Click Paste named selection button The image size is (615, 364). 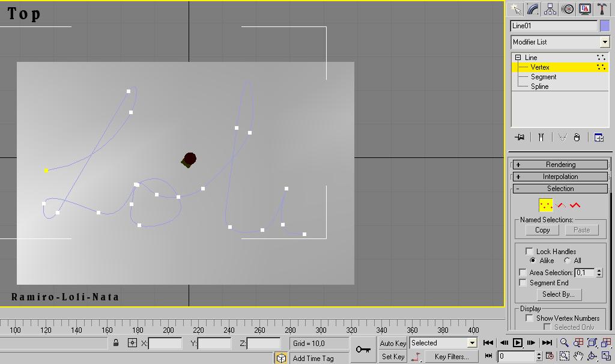pos(581,230)
